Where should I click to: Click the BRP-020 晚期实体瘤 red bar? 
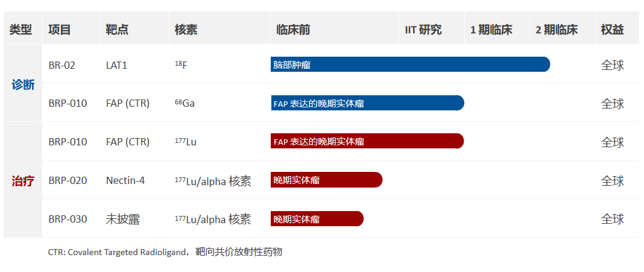[x=326, y=180]
